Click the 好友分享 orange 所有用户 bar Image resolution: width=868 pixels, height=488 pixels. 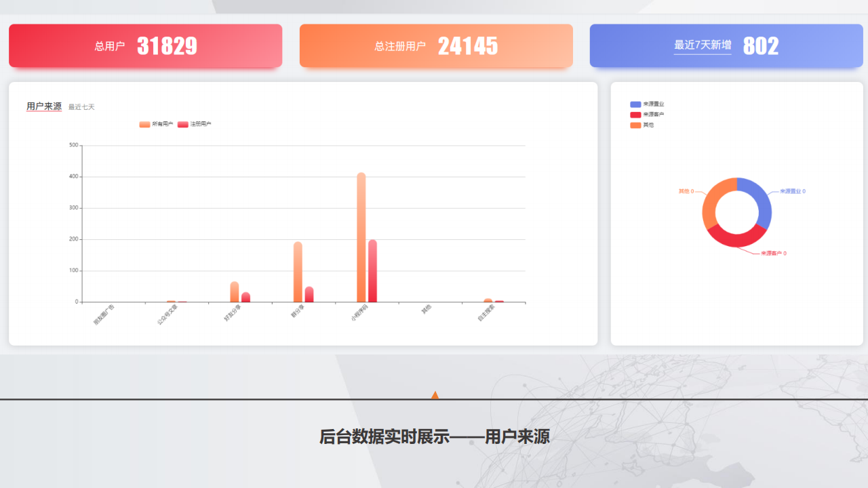(x=235, y=292)
